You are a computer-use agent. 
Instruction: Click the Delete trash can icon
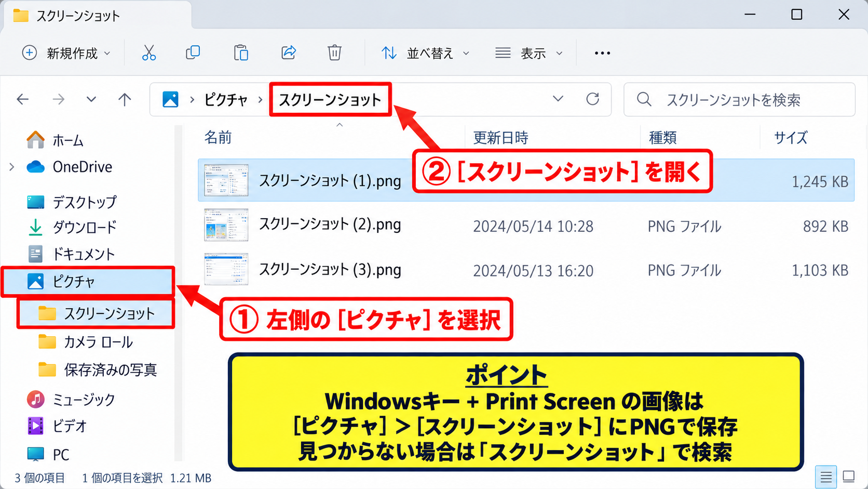335,52
